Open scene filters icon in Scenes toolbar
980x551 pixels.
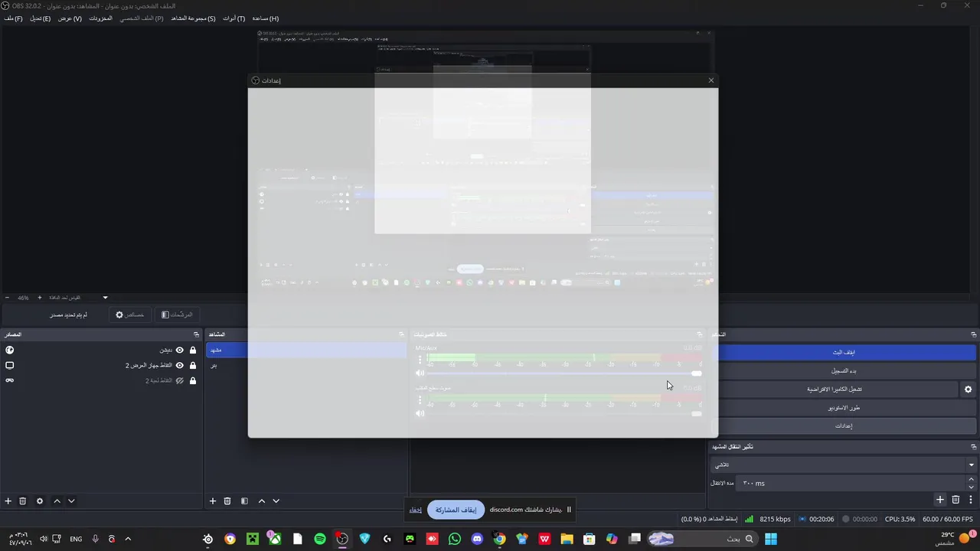click(x=244, y=501)
